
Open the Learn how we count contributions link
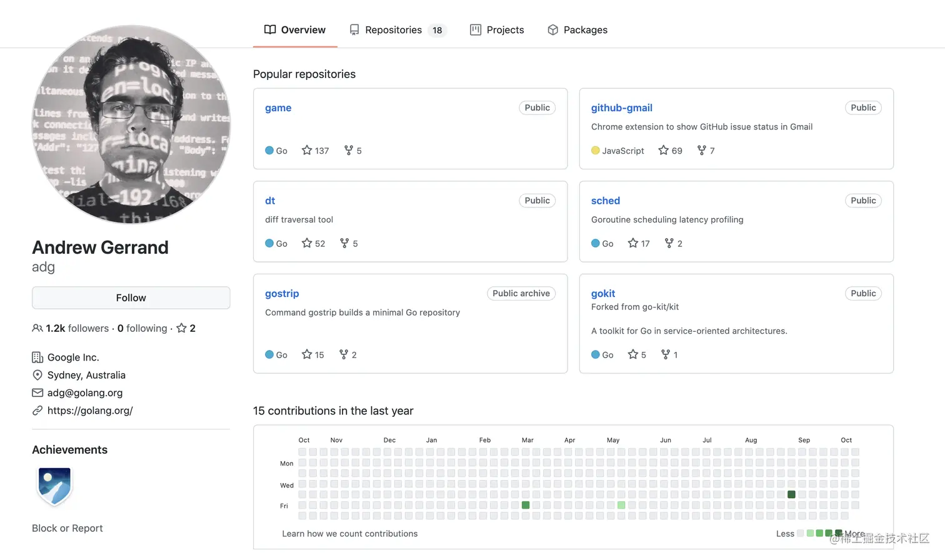349,534
